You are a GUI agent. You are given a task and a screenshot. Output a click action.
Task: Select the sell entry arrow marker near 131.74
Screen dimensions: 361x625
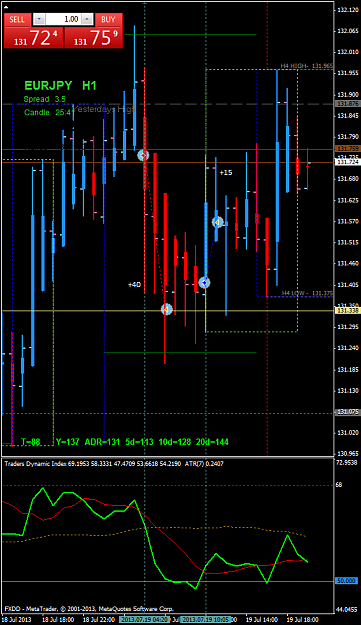tap(143, 155)
